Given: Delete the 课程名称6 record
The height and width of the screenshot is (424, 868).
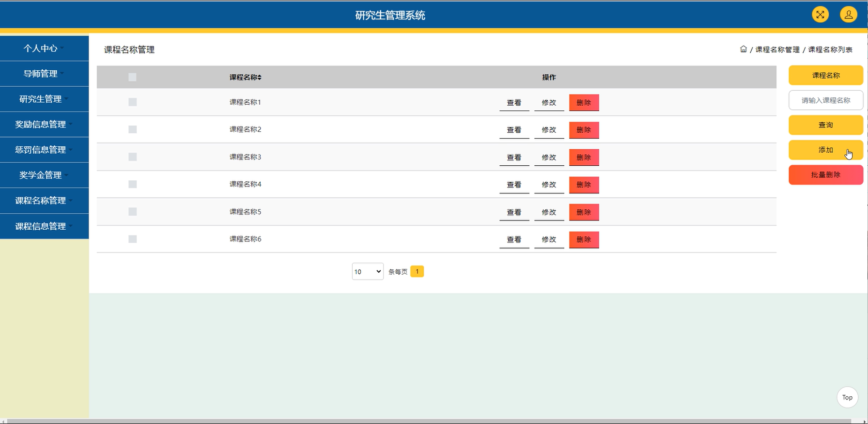Looking at the screenshot, I should [584, 239].
